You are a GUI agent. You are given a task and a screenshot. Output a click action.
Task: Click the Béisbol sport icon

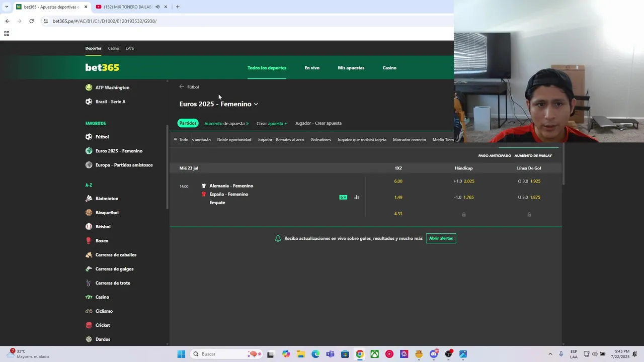coord(89,227)
